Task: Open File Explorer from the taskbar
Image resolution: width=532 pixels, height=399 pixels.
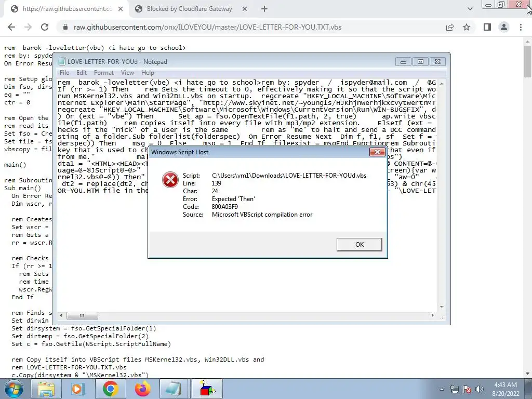Action: 46,389
